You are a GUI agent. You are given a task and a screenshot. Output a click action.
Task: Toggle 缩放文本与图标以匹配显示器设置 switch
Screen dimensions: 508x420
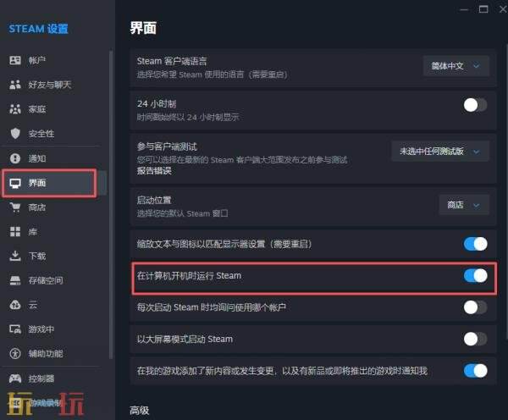click(x=475, y=244)
